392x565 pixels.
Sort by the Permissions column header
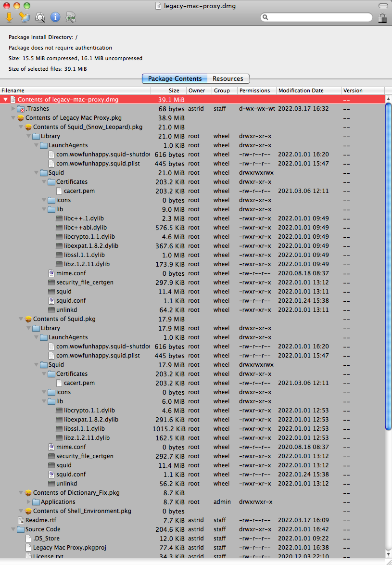tap(257, 90)
